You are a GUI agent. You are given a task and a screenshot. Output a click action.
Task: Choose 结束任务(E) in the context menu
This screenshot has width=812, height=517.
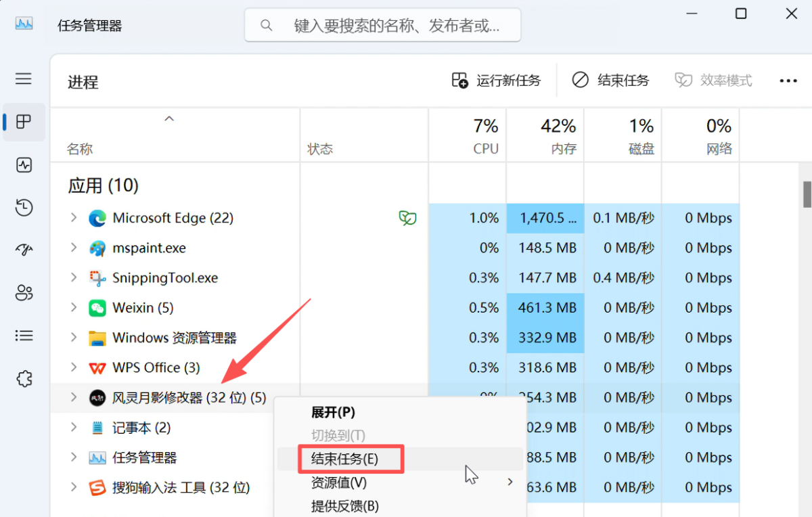[345, 459]
